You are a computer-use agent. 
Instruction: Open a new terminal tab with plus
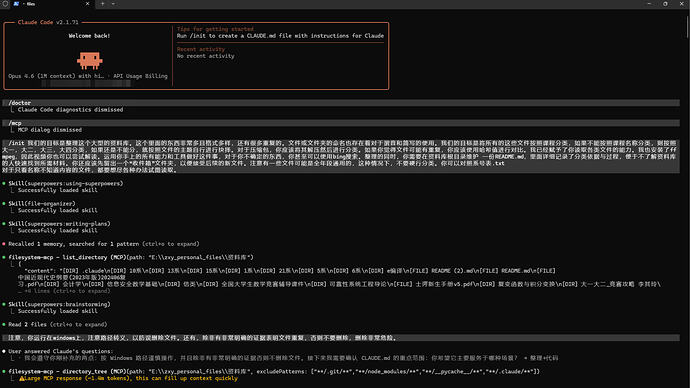tap(103, 4)
